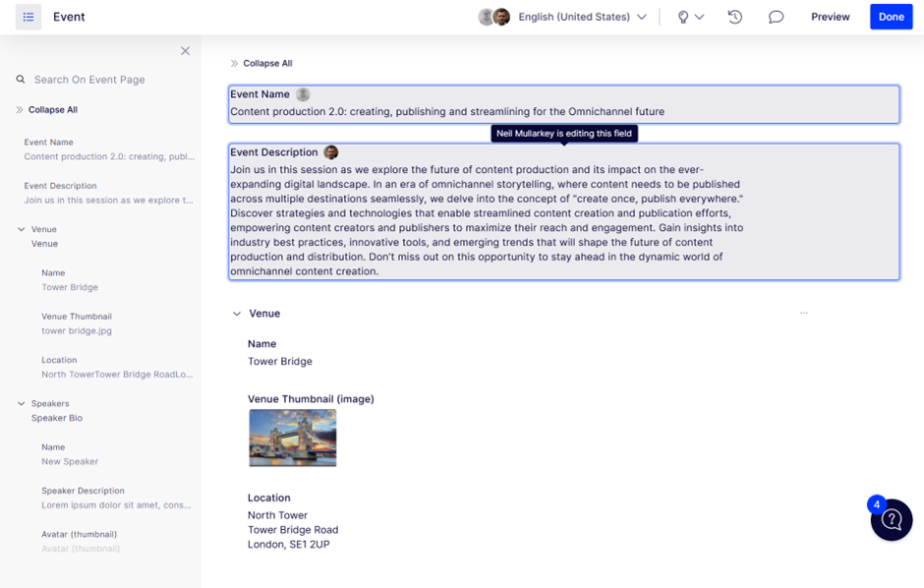Collapse the Venue section in main editor
The height and width of the screenshot is (588, 924).
coord(237,314)
